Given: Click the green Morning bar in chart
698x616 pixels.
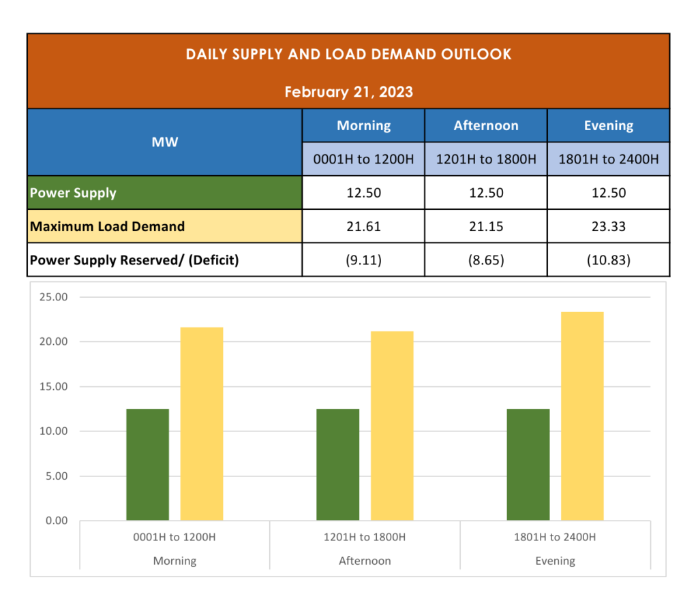Looking at the screenshot, I should (147, 465).
